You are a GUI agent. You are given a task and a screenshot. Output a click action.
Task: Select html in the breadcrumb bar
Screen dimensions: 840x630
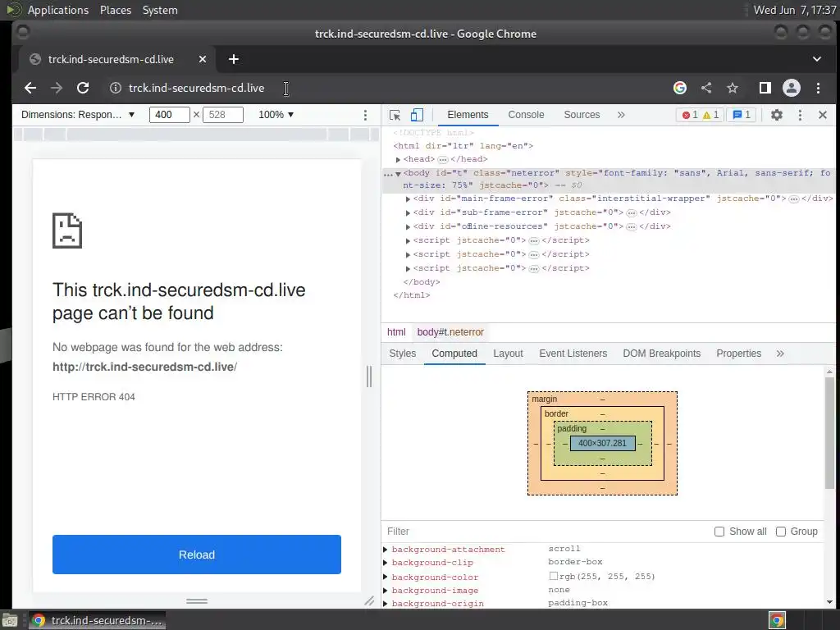point(396,332)
